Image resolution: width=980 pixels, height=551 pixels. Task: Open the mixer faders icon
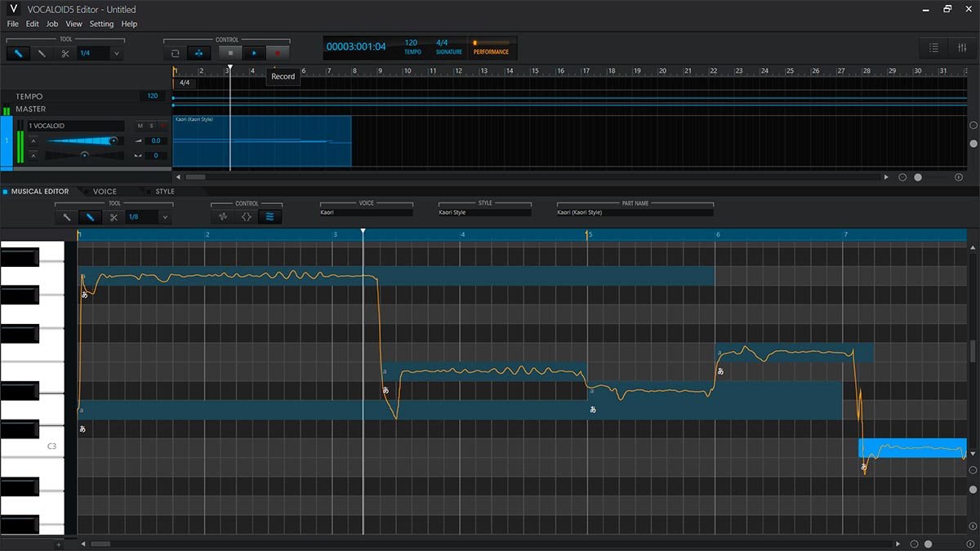point(961,48)
